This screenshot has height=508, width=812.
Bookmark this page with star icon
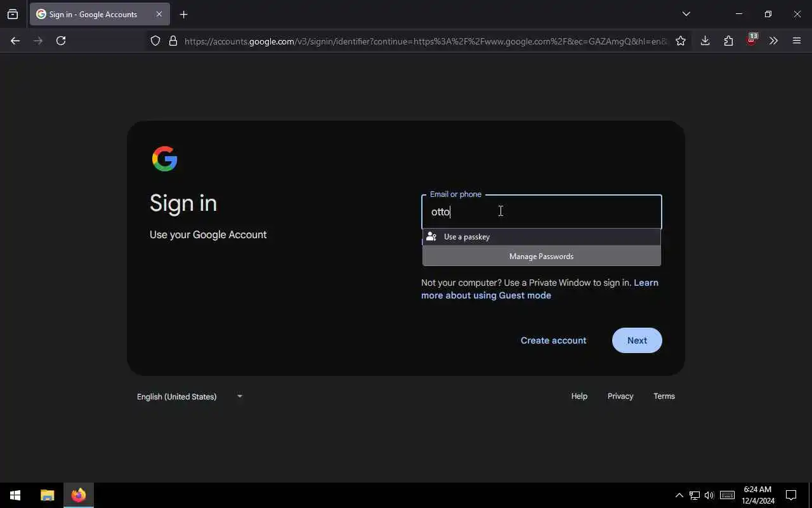pyautogui.click(x=681, y=41)
